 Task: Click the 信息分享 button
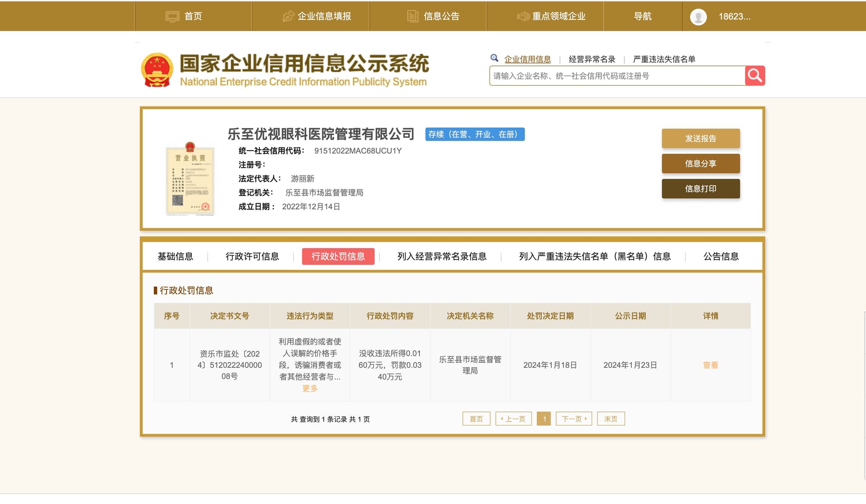point(700,164)
